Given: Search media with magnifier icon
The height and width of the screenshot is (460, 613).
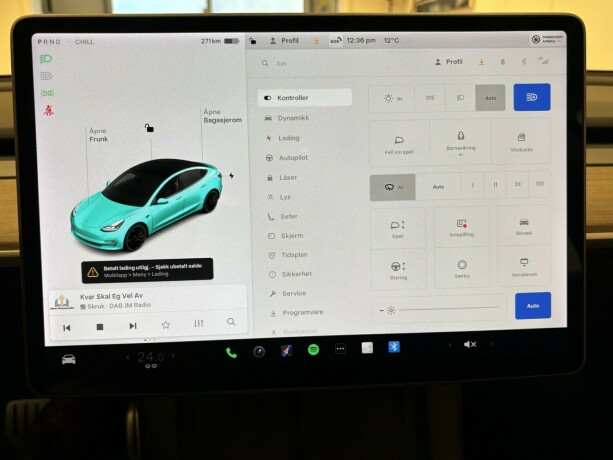Looking at the screenshot, I should 231,322.
